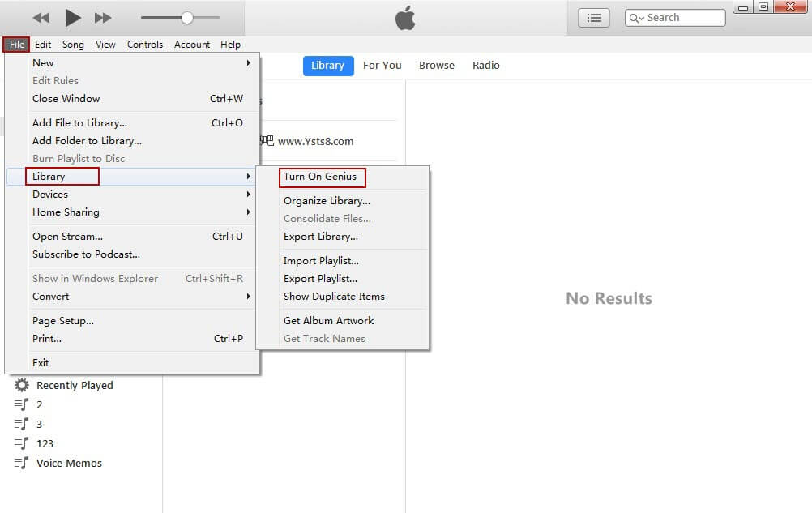Image resolution: width=812 pixels, height=513 pixels.
Task: Select Get Album Artwork
Action: 343,321
